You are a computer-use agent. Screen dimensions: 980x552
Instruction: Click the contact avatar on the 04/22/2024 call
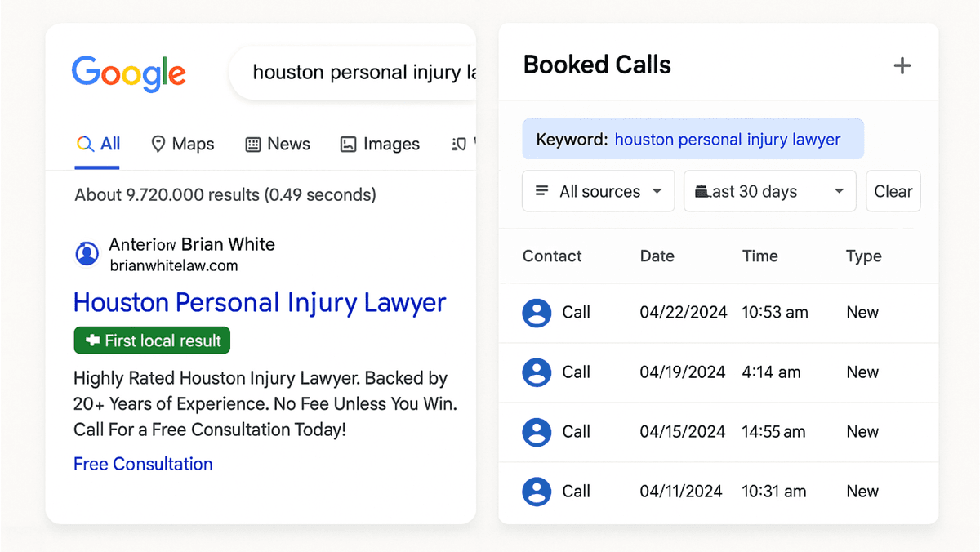(x=537, y=313)
